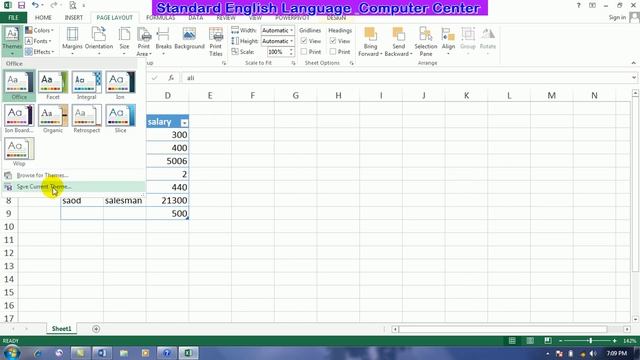Apply the Slice theme
640x360 pixels.
pos(120,118)
